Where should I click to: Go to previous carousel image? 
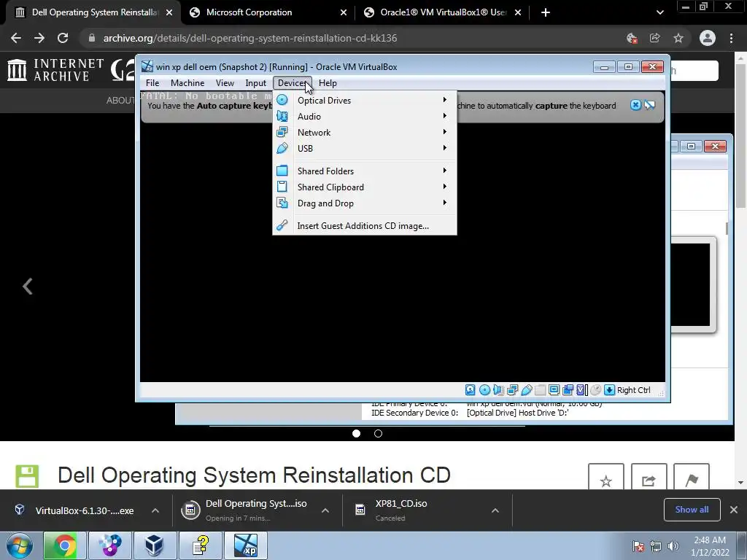(x=28, y=286)
